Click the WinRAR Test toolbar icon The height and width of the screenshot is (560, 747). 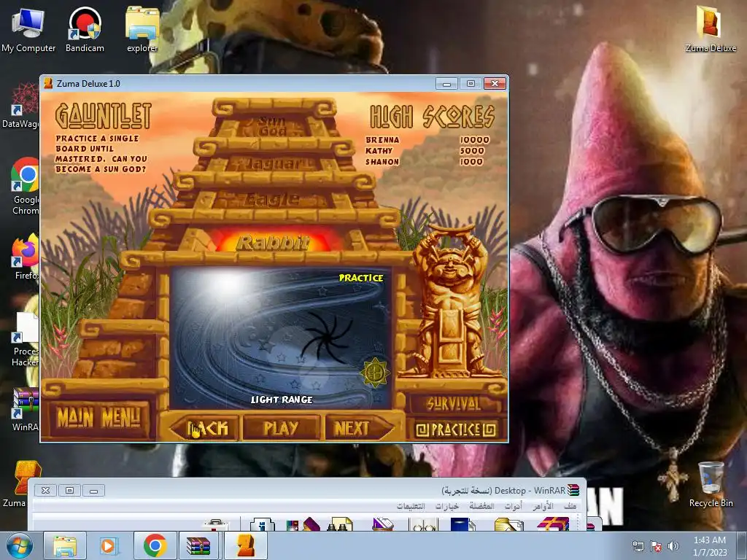(x=462, y=524)
